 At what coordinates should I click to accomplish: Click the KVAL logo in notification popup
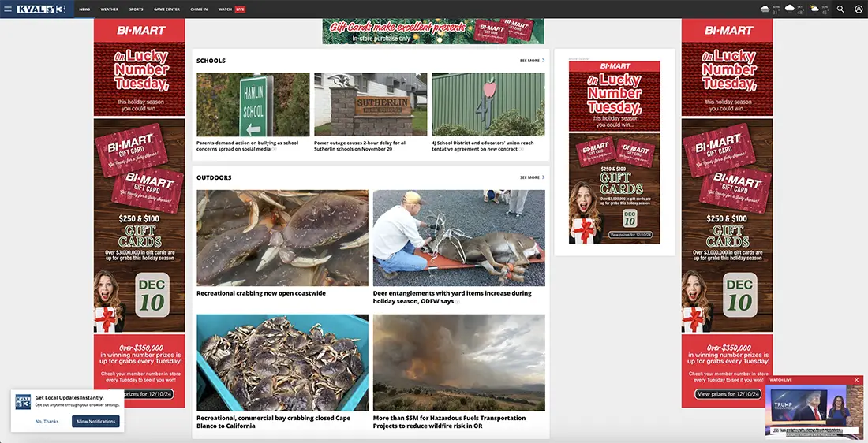point(23,402)
